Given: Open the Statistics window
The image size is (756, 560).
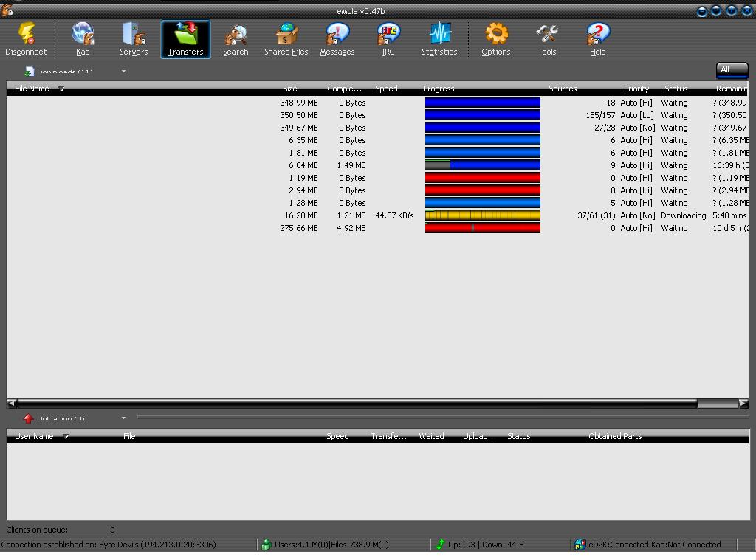Looking at the screenshot, I should [439, 40].
